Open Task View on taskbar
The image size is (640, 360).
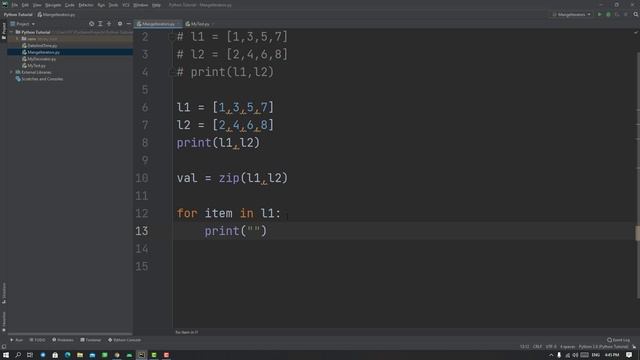tap(30, 355)
